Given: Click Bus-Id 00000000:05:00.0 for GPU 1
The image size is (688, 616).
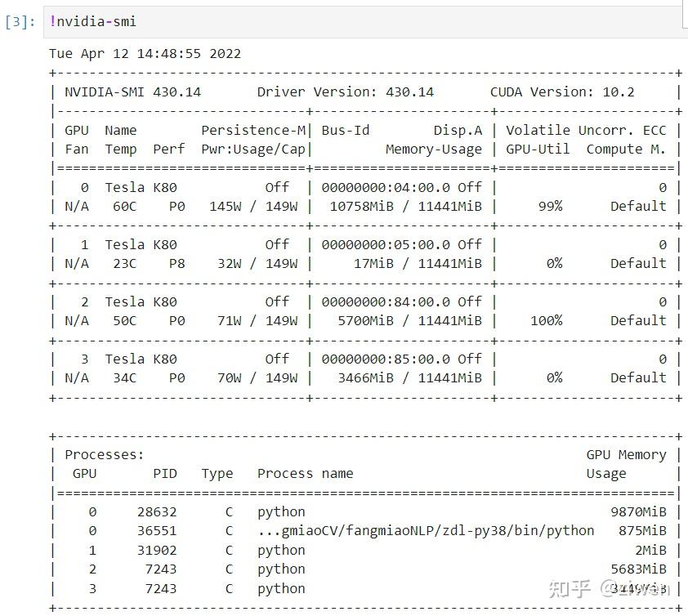Looking at the screenshot, I should [386, 244].
